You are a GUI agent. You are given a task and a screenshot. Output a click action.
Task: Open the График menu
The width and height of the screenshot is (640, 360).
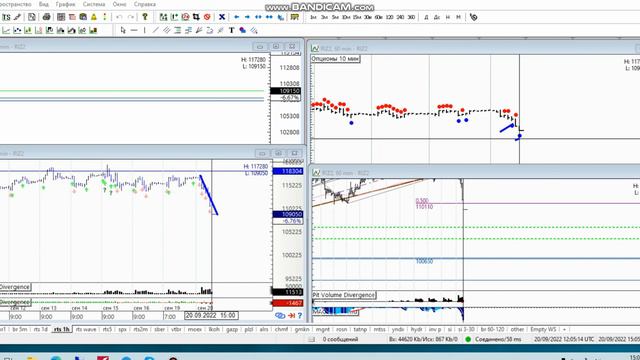click(x=65, y=4)
